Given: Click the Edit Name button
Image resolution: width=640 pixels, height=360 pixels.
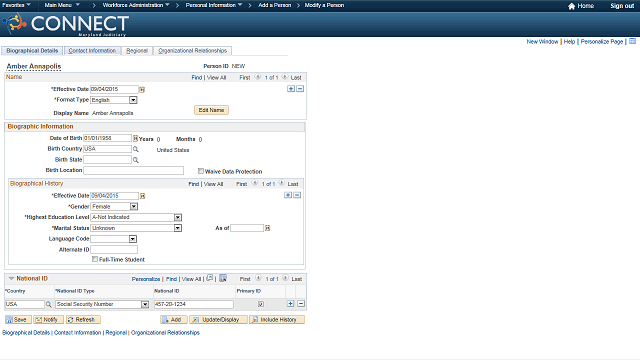Looking at the screenshot, I should coord(211,110).
